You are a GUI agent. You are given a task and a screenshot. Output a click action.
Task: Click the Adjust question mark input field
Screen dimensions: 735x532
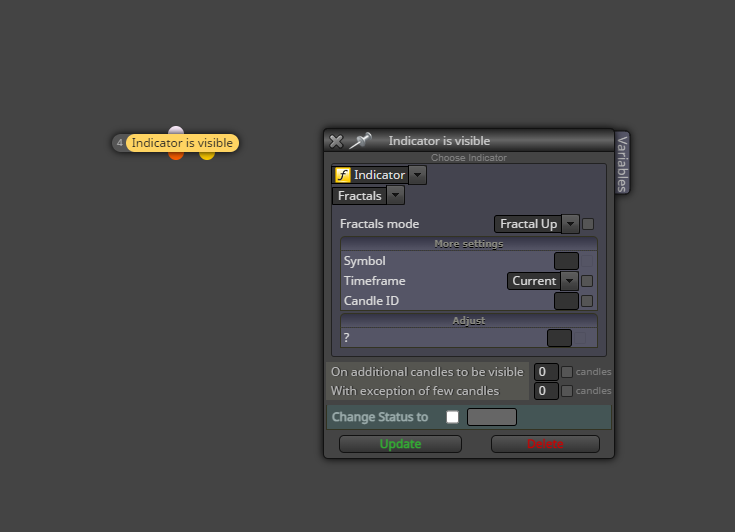coord(559,338)
